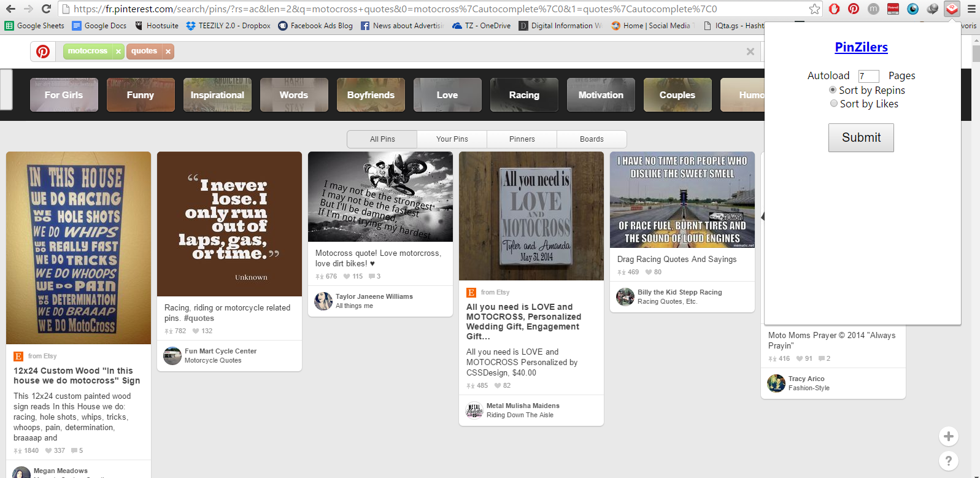Open the question mark help button

[949, 461]
